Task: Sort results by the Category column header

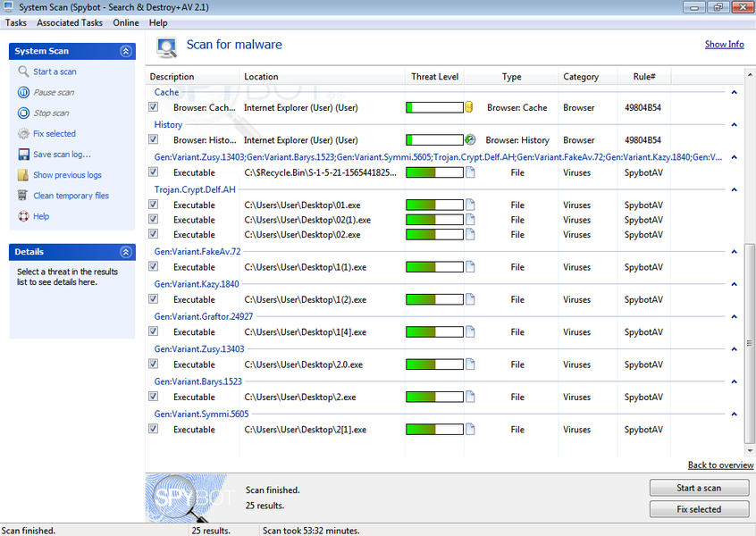Action: point(588,77)
